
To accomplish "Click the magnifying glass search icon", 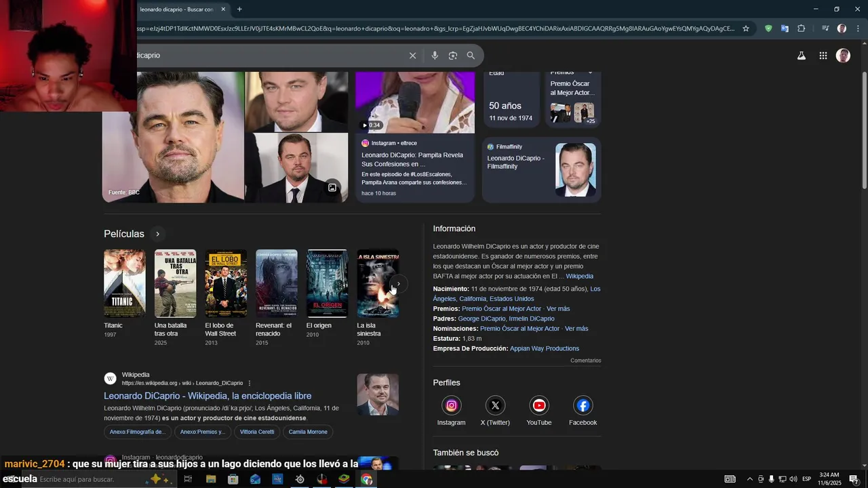I will point(471,56).
